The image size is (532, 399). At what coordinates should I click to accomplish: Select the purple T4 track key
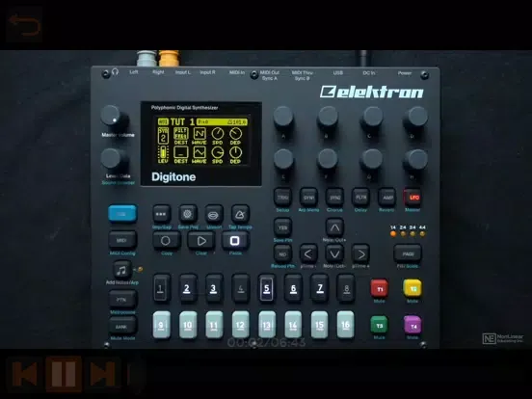click(412, 325)
